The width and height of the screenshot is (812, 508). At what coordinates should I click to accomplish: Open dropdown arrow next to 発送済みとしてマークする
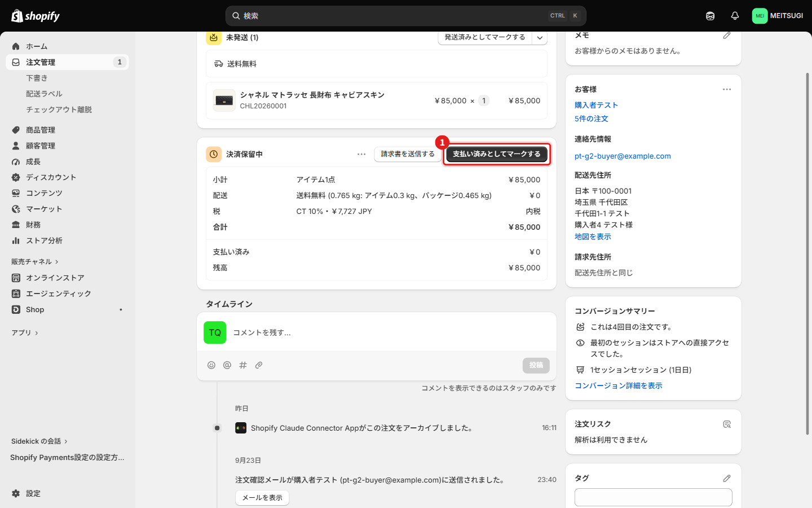click(x=540, y=38)
